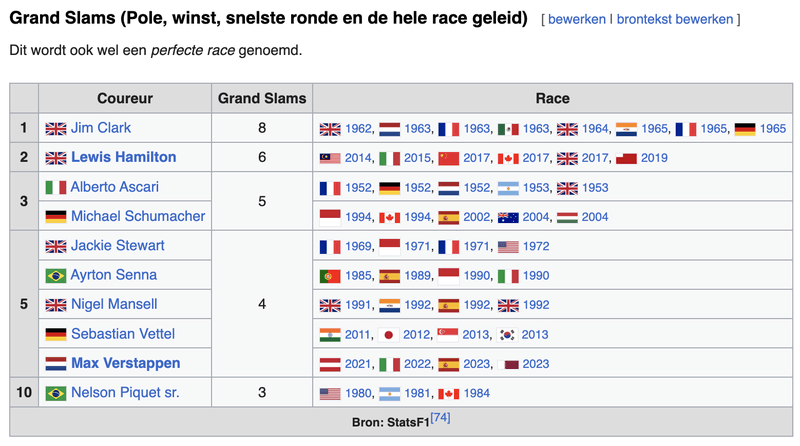The height and width of the screenshot is (446, 800).
Task: Click the British flag next to Jackie Stewart
Action: click(x=55, y=246)
